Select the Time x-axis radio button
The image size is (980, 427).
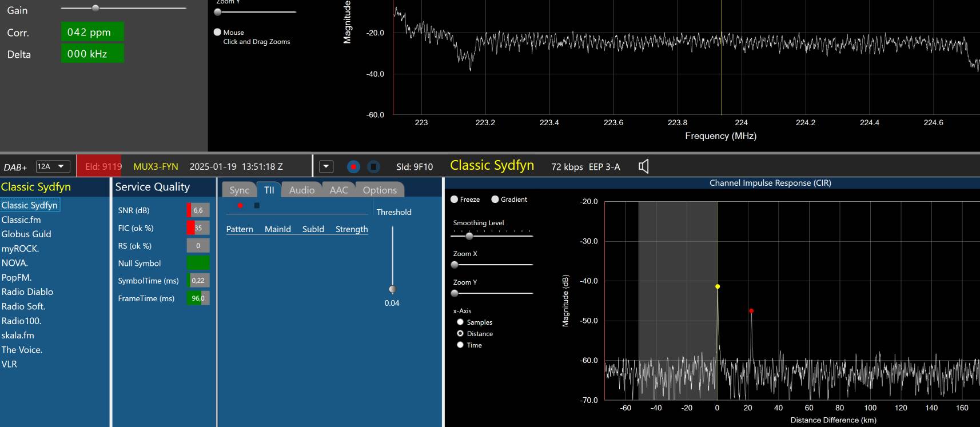(x=460, y=345)
